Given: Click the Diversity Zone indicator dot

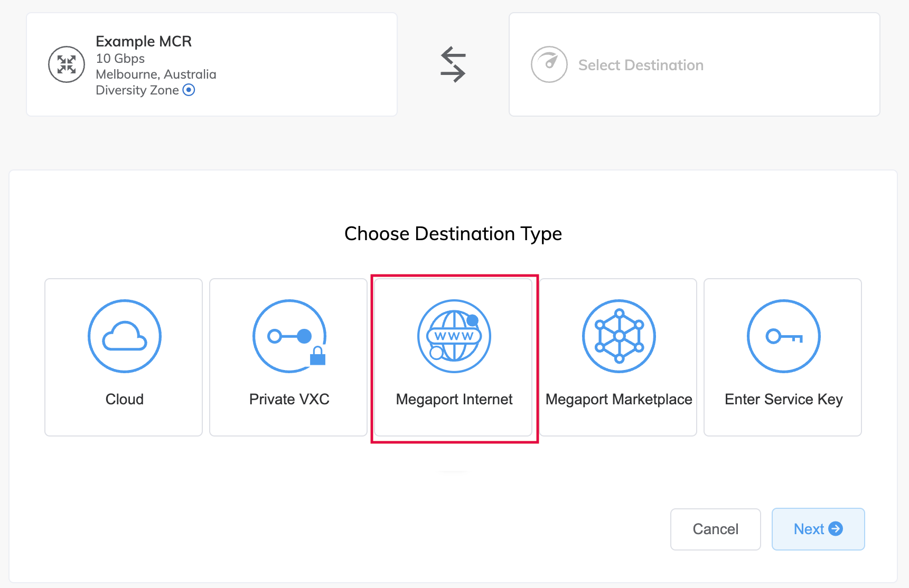Looking at the screenshot, I should 189,90.
